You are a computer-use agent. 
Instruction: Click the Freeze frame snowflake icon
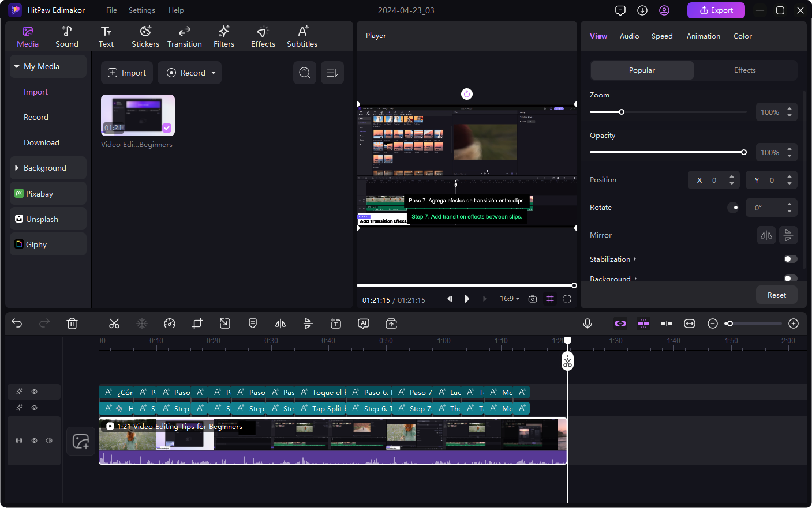[142, 323]
